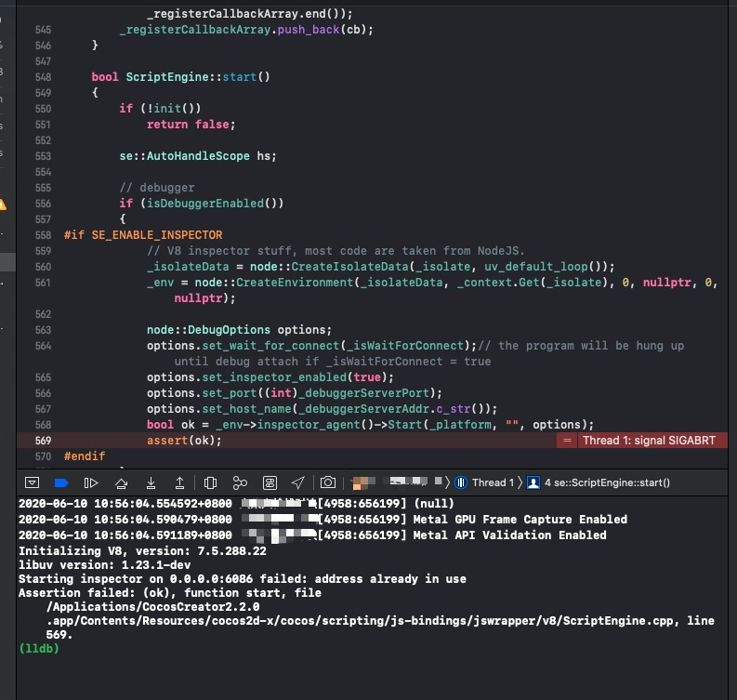Click console line 'address already in use'
The image size is (737, 700).
243,579
